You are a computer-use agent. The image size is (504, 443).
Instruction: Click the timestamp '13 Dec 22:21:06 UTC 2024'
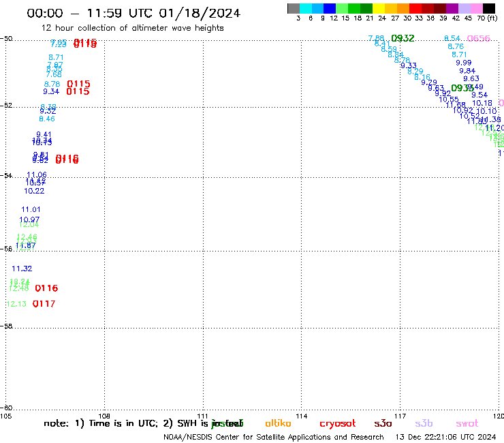[445, 438]
